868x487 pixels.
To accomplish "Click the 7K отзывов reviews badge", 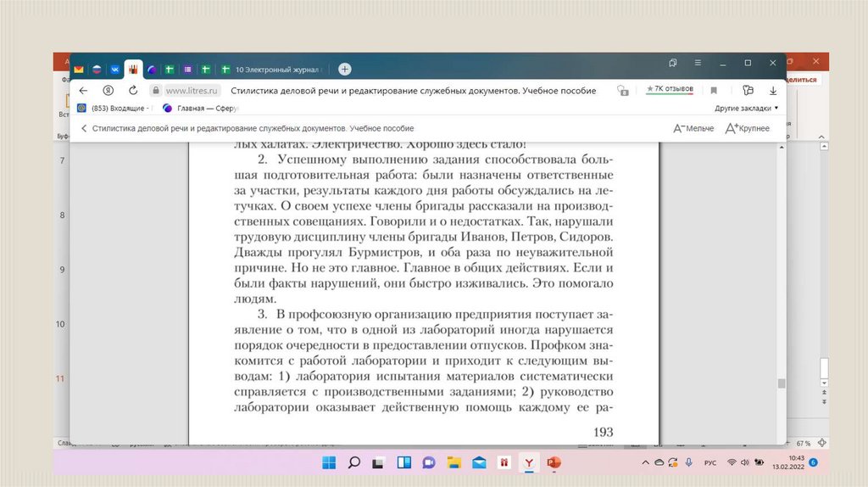I will (670, 89).
